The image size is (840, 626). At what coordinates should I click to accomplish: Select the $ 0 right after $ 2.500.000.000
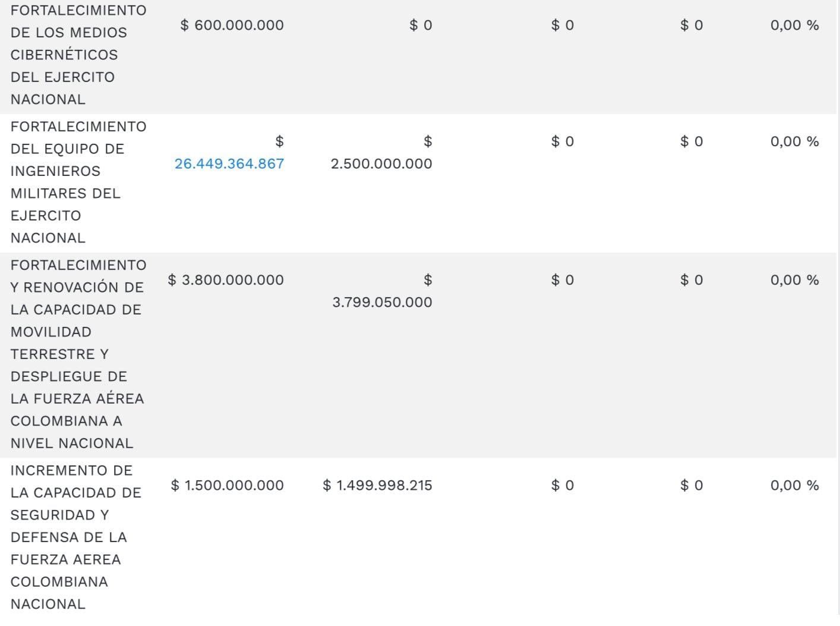click(562, 141)
